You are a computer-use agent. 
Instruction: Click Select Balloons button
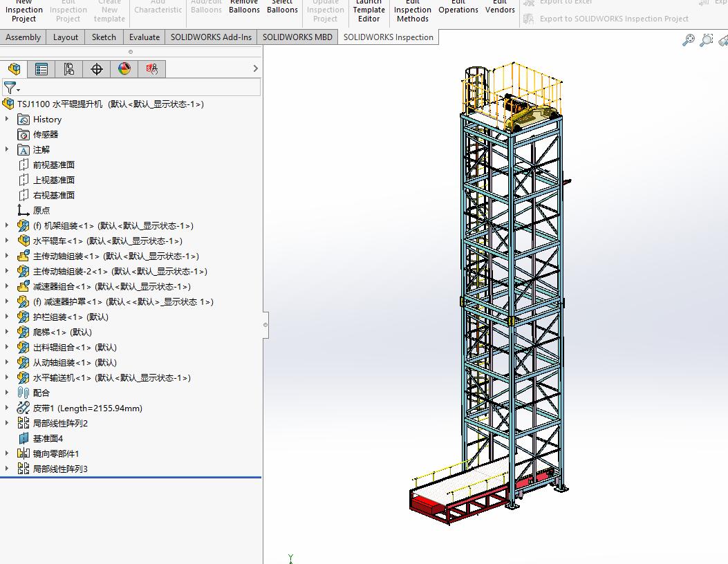tap(282, 8)
